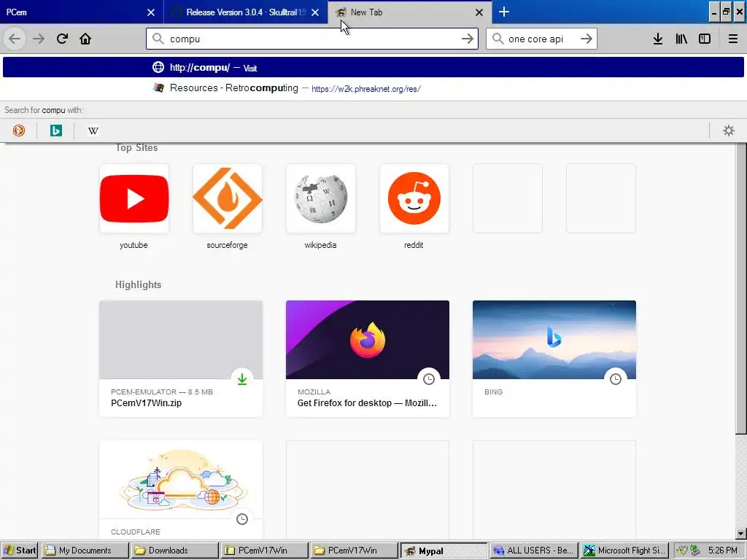Click the magnifier icon in the search box
747x560 pixels.
[498, 39]
